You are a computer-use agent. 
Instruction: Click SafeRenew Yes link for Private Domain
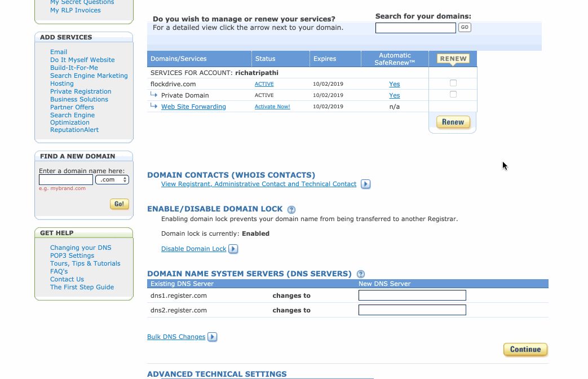[395, 95]
